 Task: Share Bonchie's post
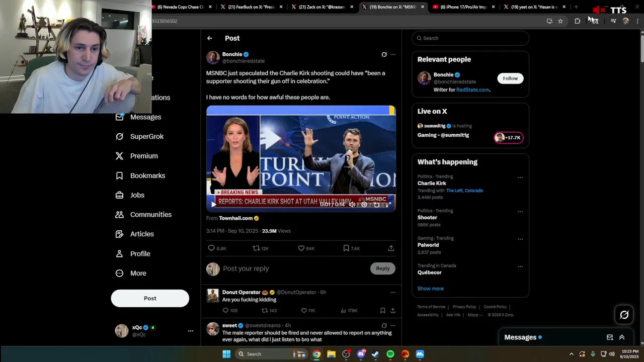click(391, 248)
